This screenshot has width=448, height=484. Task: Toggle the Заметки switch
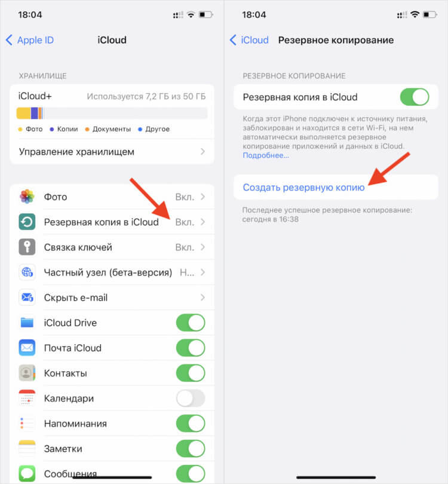click(191, 449)
